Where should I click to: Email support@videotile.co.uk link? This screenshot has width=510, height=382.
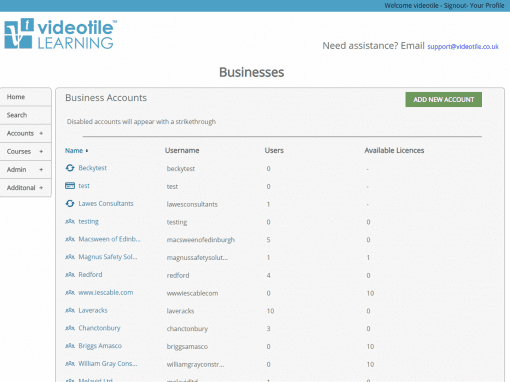[x=463, y=46]
